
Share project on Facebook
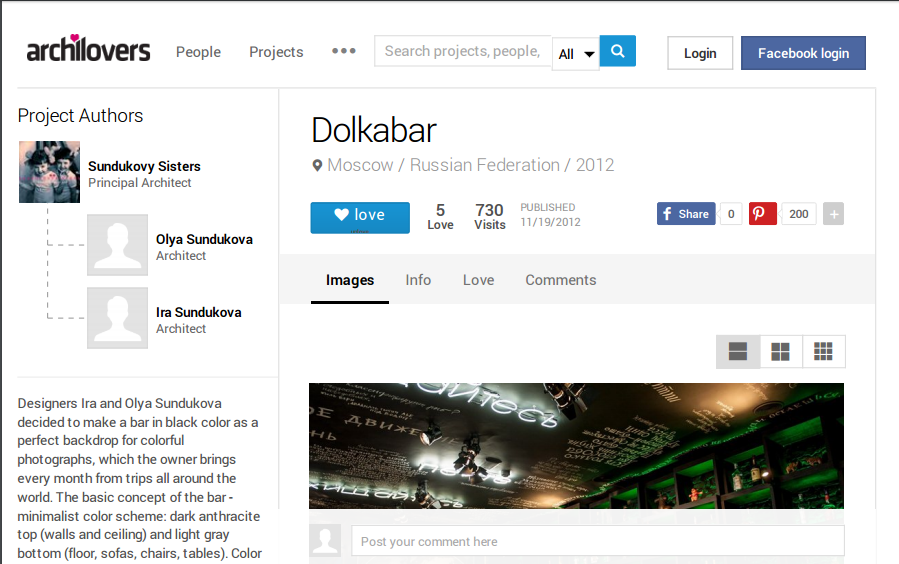coord(686,214)
